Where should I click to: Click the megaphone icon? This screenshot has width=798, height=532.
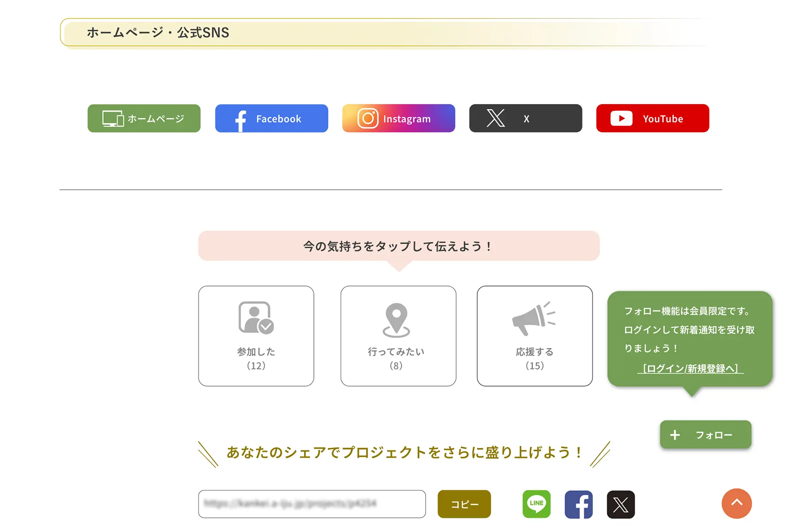tap(534, 318)
